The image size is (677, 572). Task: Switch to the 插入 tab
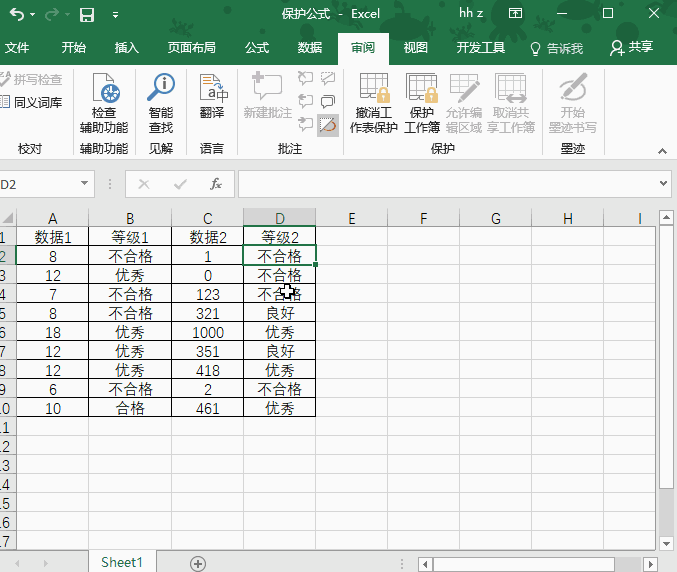tap(127, 47)
